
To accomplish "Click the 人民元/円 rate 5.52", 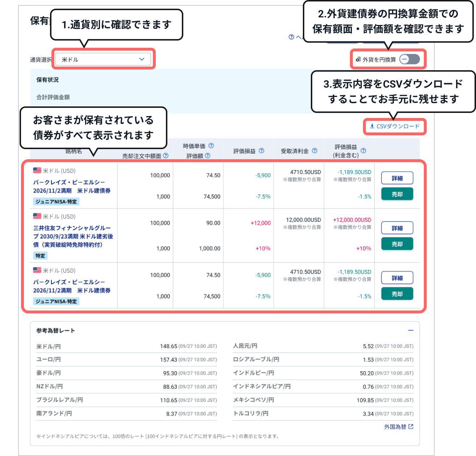I will (x=368, y=346).
